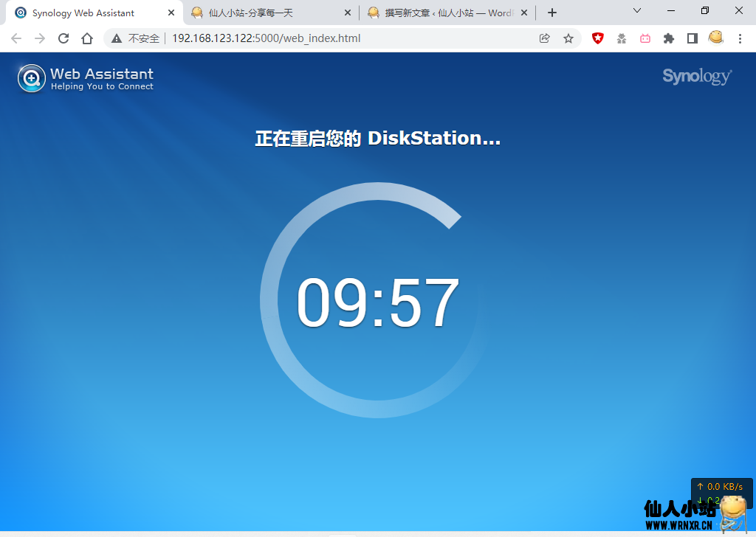Click the browser profile avatar icon
This screenshot has width=756, height=537.
tap(715, 38)
